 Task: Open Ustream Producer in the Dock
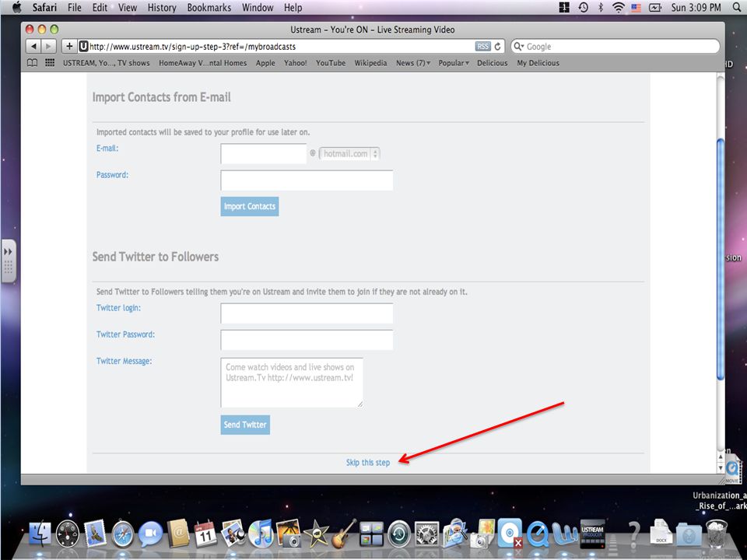tap(593, 534)
